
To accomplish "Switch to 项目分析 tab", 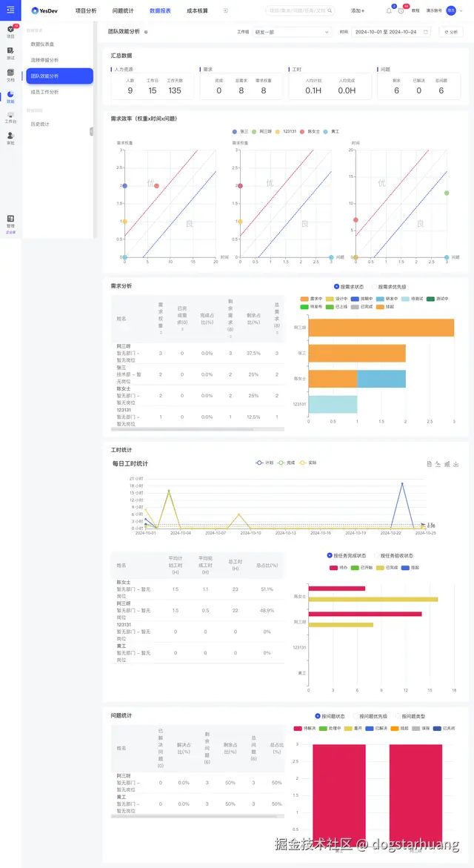I will click(86, 10).
